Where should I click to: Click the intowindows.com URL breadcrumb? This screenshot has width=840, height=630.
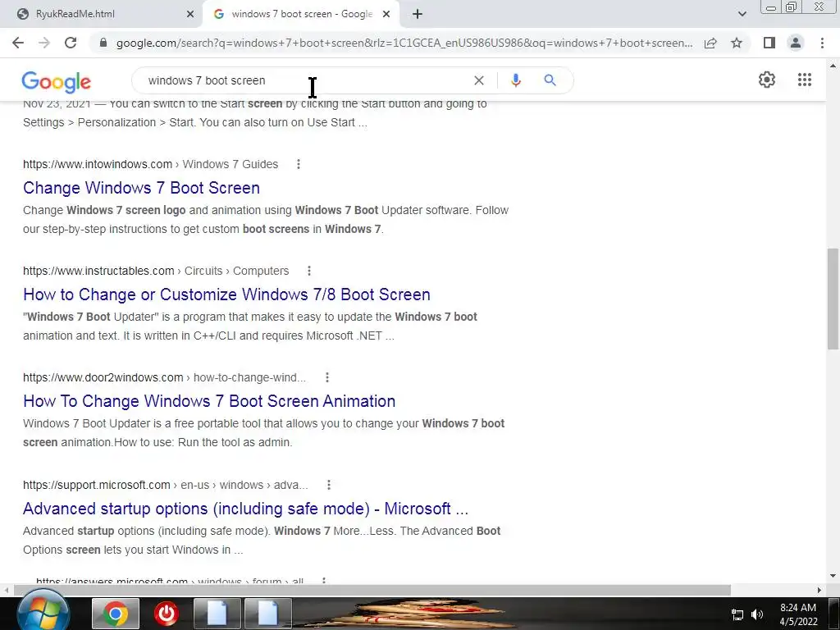pos(151,164)
